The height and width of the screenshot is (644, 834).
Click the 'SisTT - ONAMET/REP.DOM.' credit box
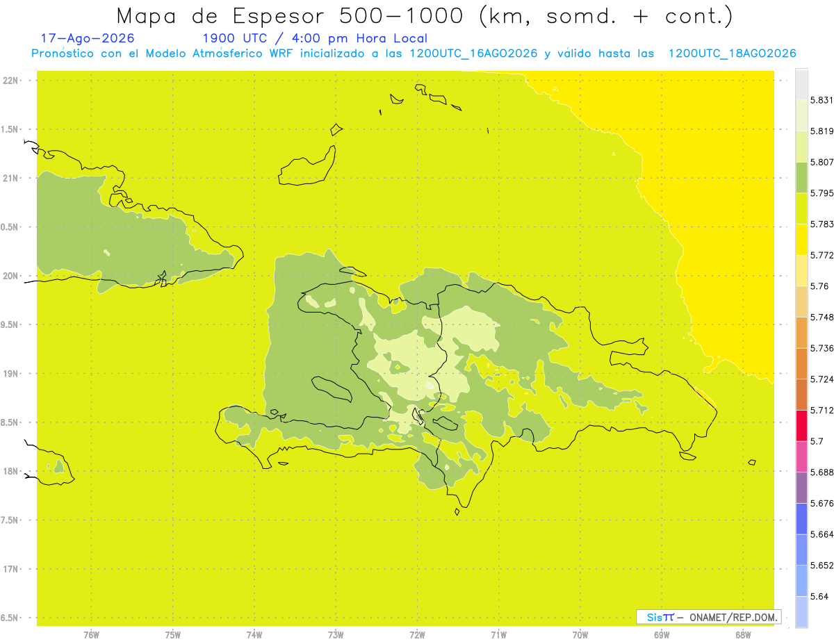709,617
